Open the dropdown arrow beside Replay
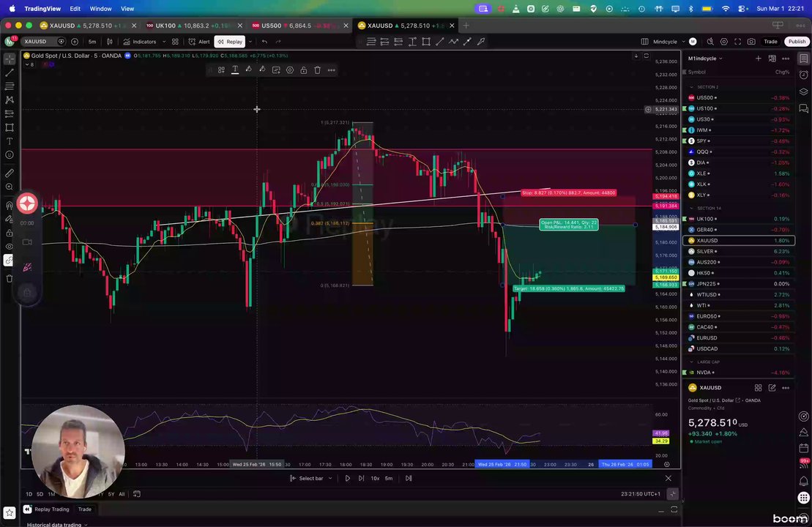812x527 pixels. pyautogui.click(x=250, y=42)
